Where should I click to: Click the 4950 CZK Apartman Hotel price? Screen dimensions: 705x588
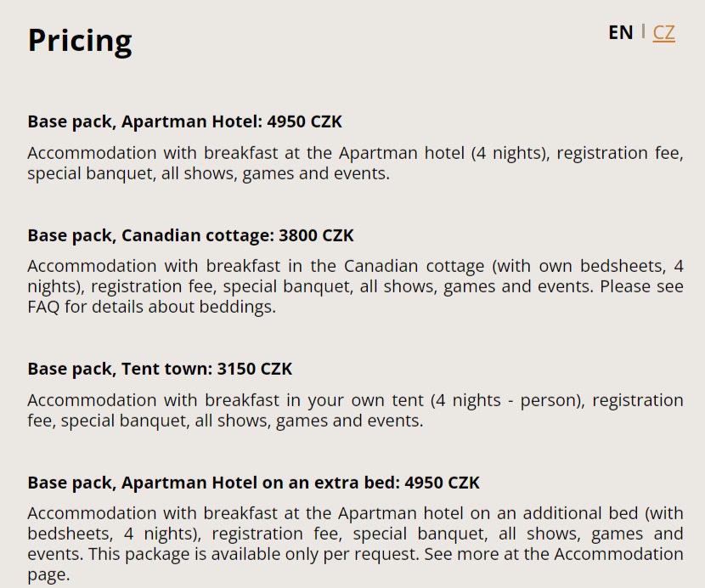point(304,122)
